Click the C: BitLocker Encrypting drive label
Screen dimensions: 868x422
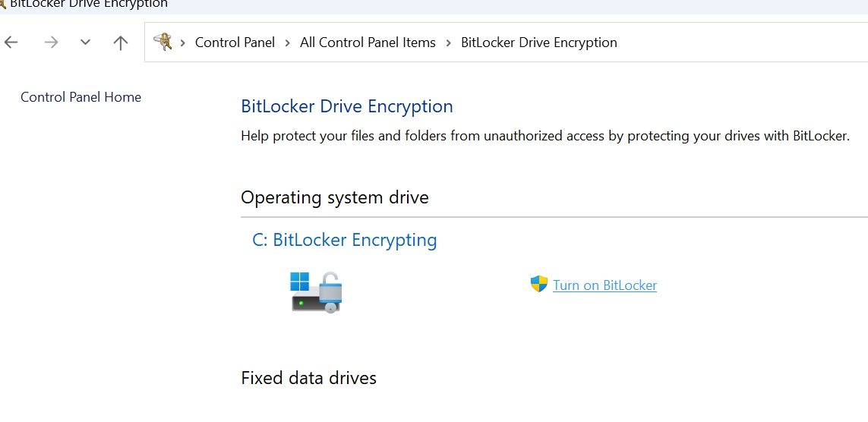coord(344,240)
